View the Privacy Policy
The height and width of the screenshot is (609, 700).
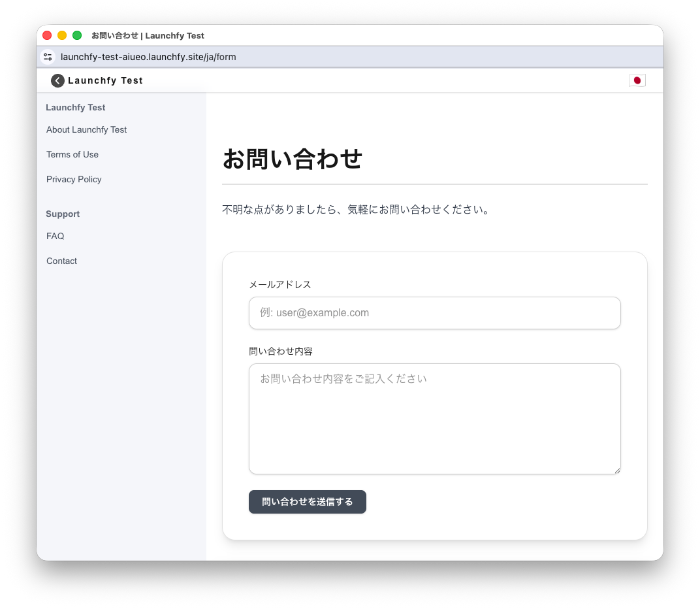click(x=74, y=179)
